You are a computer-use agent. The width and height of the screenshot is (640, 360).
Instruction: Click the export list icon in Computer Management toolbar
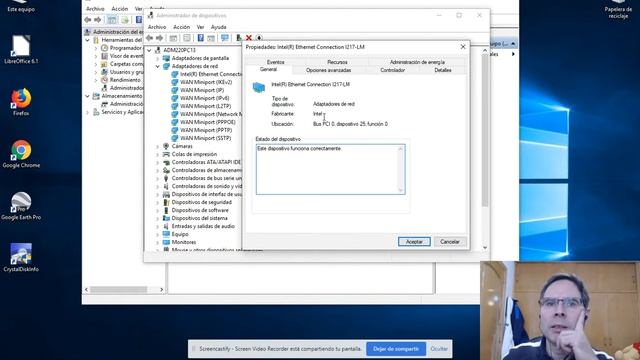(125, 20)
